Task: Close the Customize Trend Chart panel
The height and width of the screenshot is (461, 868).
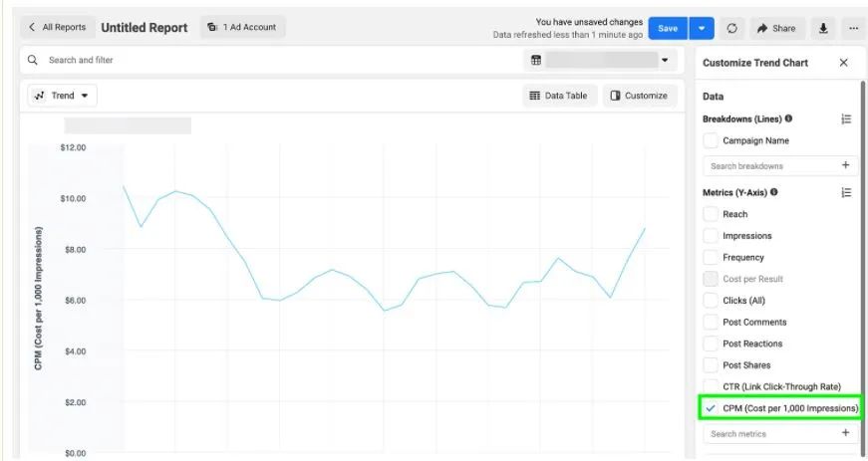Action: click(x=844, y=63)
